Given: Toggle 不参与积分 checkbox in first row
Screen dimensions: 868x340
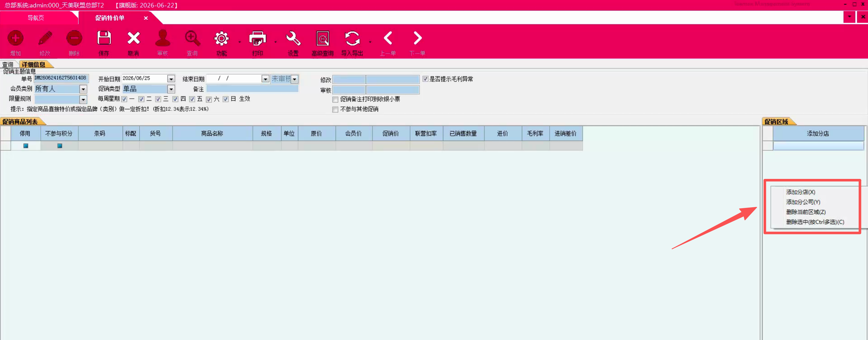Looking at the screenshot, I should point(60,146).
